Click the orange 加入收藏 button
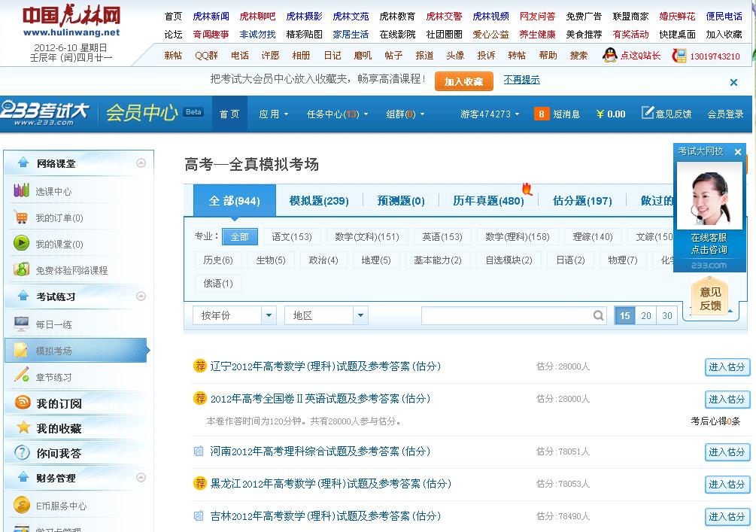The image size is (756, 532). 465,81
